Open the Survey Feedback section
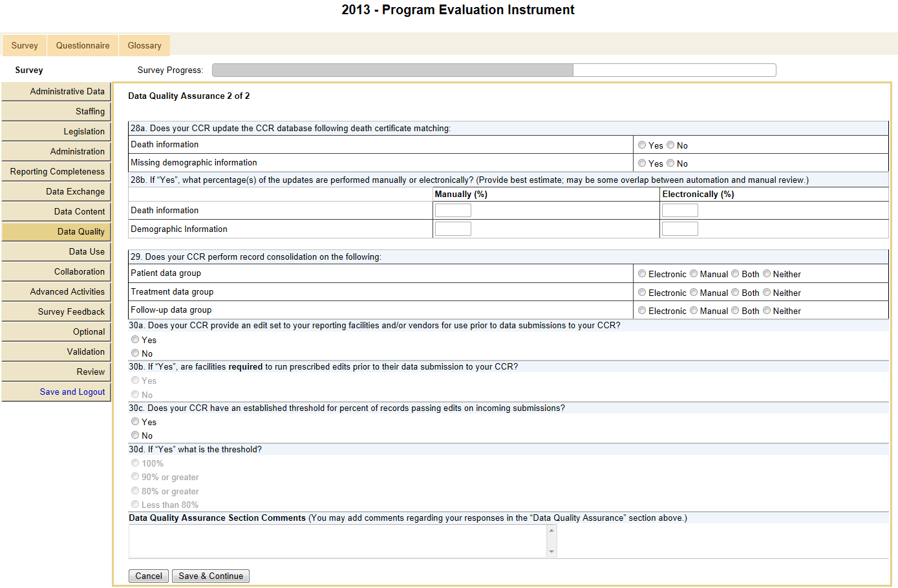 tap(71, 312)
